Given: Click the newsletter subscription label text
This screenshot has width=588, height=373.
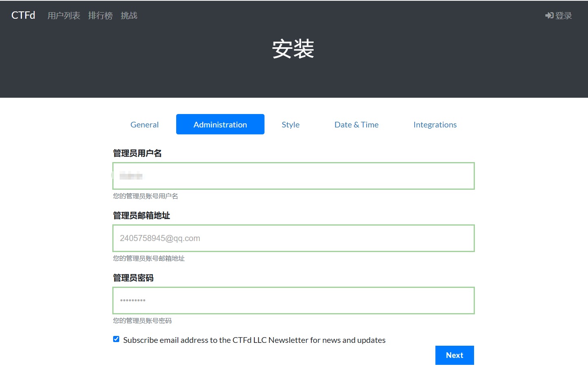Looking at the screenshot, I should (254, 340).
